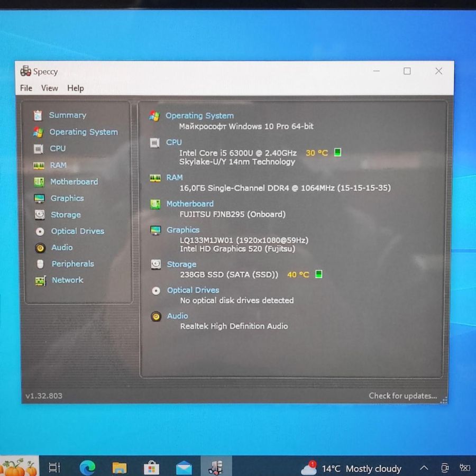The image size is (476, 476).
Task: Show Network section in the sidebar
Action: (67, 280)
